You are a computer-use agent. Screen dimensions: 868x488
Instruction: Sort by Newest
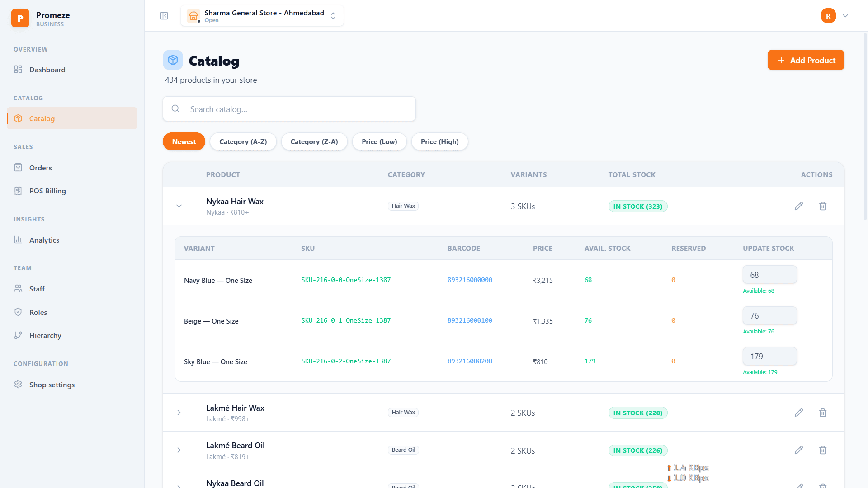pos(184,142)
